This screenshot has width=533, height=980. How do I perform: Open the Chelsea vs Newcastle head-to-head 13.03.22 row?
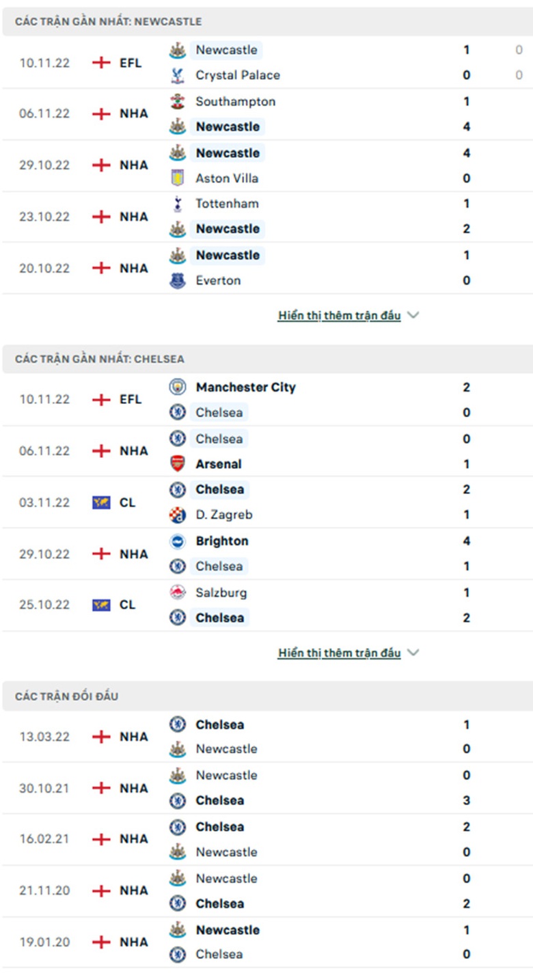(x=266, y=737)
